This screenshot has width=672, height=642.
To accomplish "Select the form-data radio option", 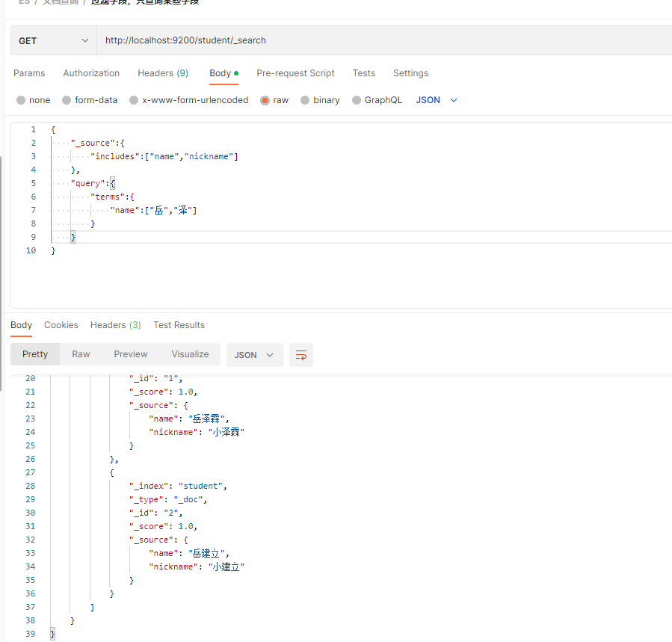I will pyautogui.click(x=67, y=100).
